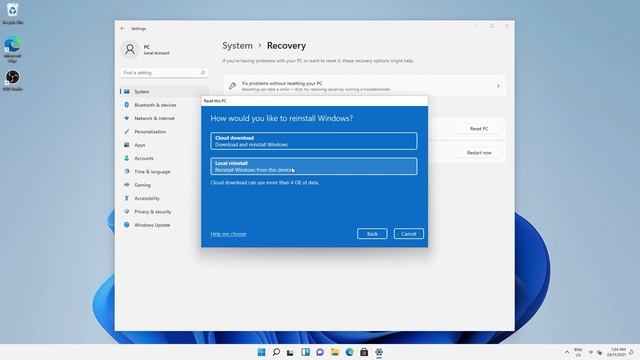Screen dimensions: 640x360
Task: Click the Settings gear in the taskbar
Action: [x=379, y=352]
